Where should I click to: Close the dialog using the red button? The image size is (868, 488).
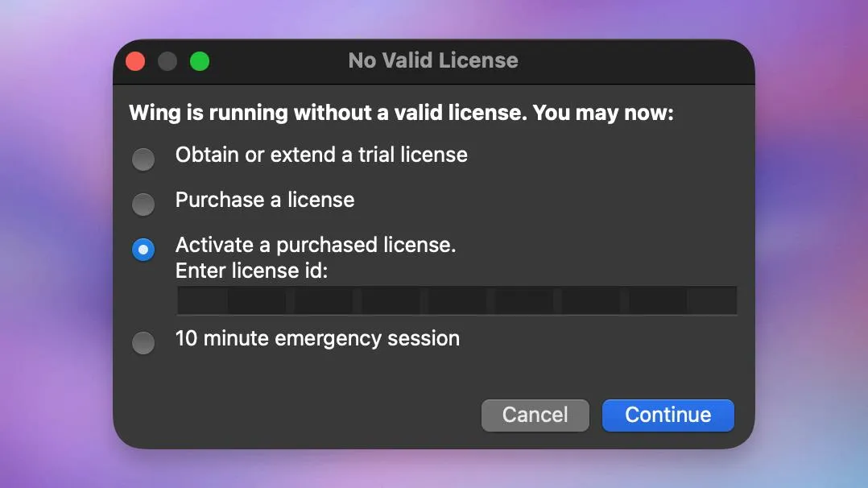coord(135,61)
